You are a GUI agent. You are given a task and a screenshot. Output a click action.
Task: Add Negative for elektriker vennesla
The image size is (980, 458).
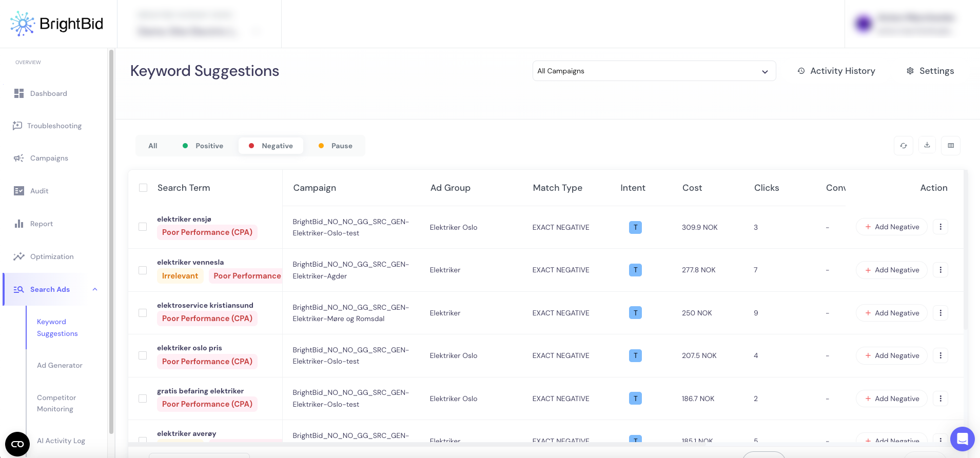pyautogui.click(x=892, y=270)
